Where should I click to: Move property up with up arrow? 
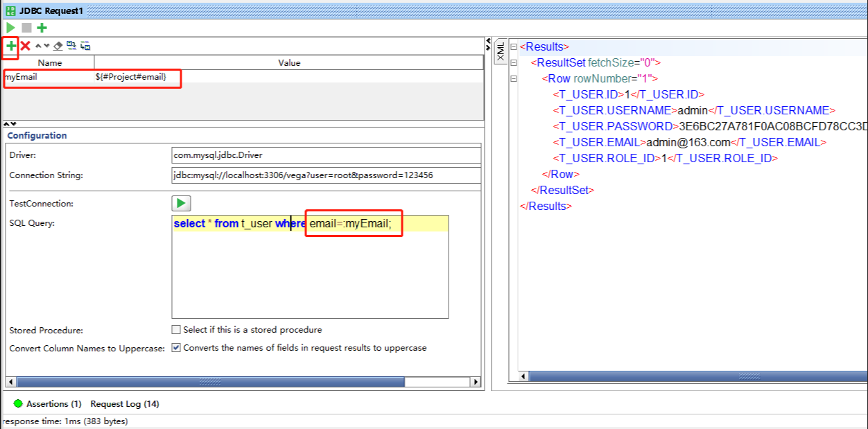pyautogui.click(x=38, y=46)
